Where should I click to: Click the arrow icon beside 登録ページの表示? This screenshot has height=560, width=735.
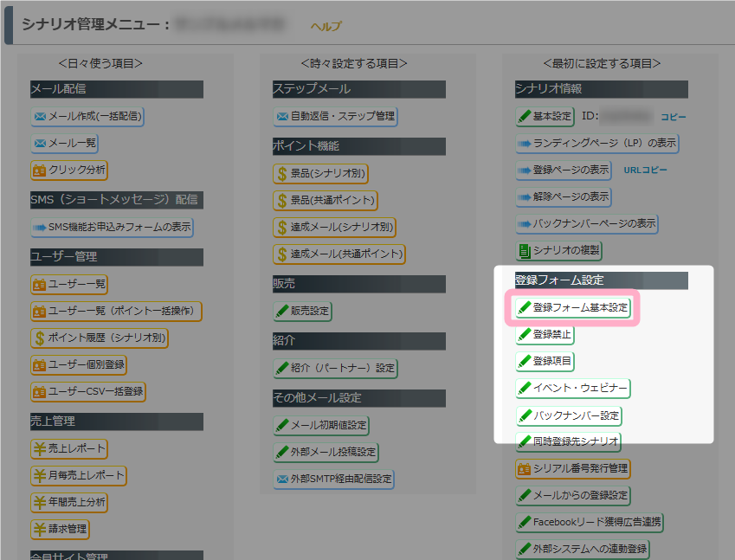click(x=524, y=171)
